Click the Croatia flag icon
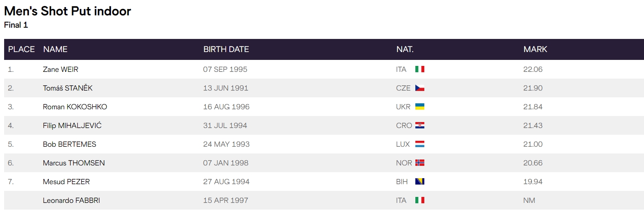The image size is (644, 213). tap(419, 125)
